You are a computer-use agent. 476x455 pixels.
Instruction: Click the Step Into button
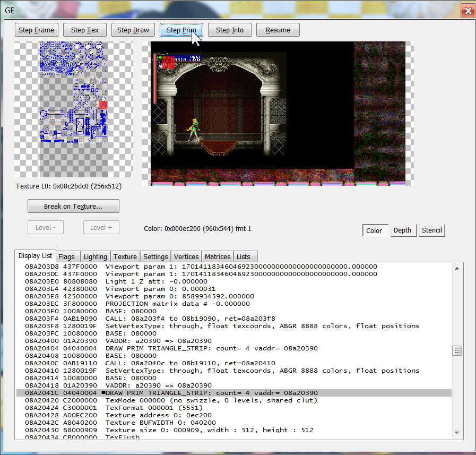[x=229, y=30]
